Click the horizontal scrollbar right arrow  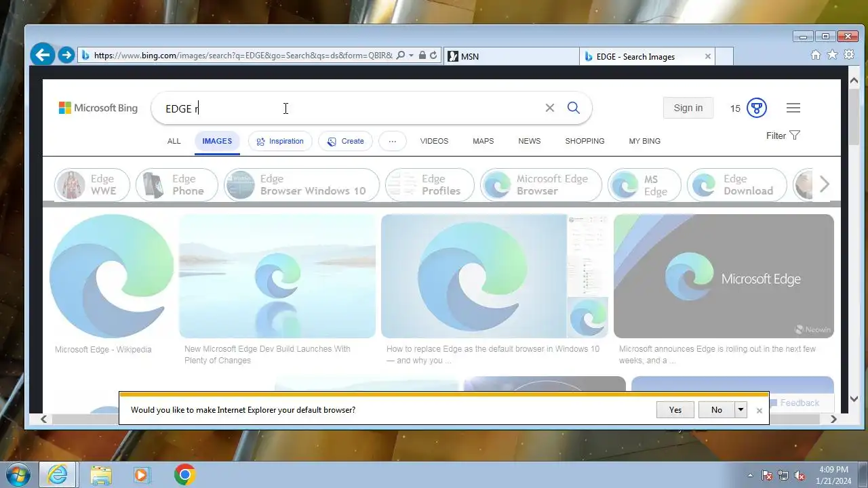pos(835,420)
